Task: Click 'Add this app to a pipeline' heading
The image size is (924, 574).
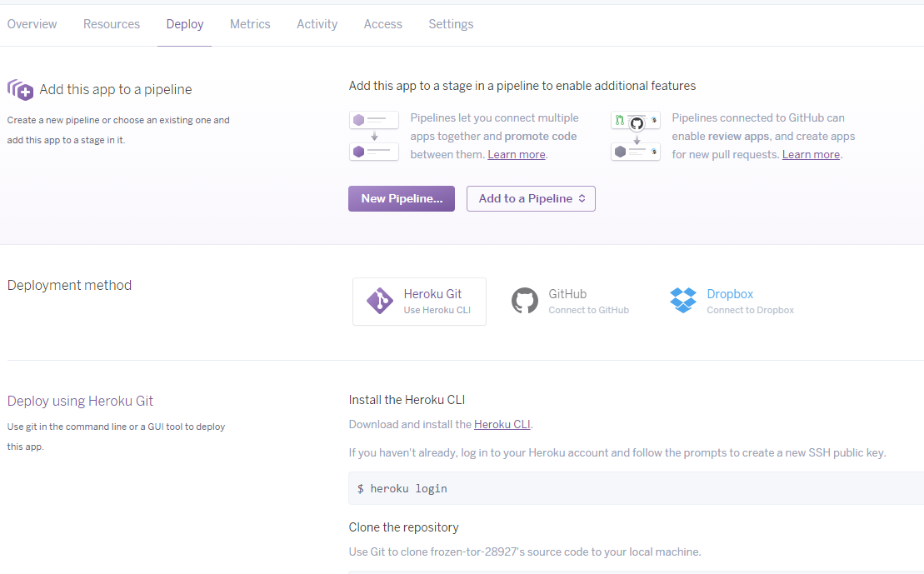Action: click(116, 90)
